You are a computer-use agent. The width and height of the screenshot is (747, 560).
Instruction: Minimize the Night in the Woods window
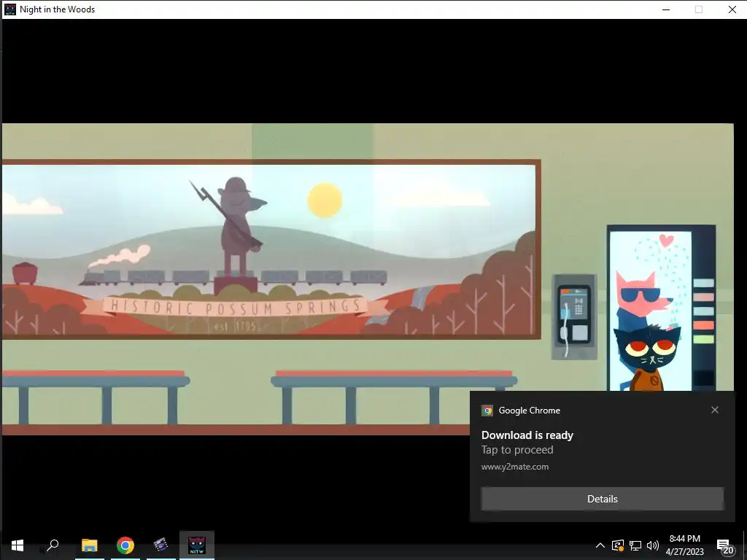[x=666, y=9]
